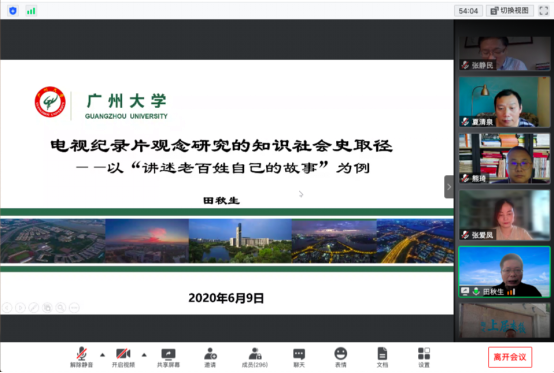
Task: Expand audio options arrow beside microphone
Action: click(x=102, y=355)
